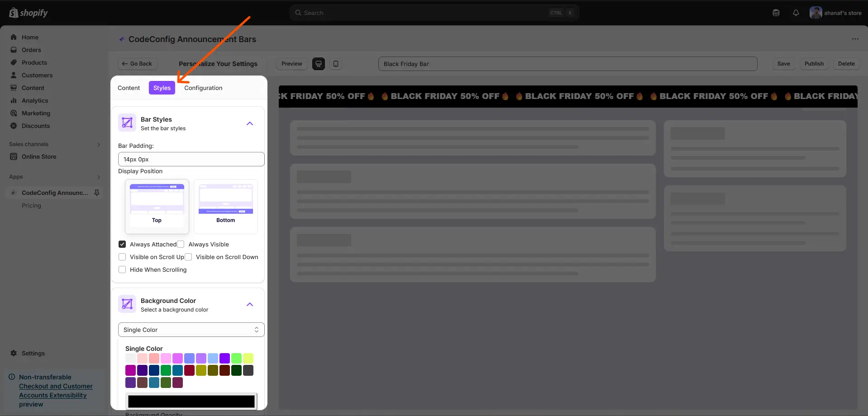This screenshot has width=868, height=416.
Task: Check the Hide When Scrolling option
Action: coord(122,269)
